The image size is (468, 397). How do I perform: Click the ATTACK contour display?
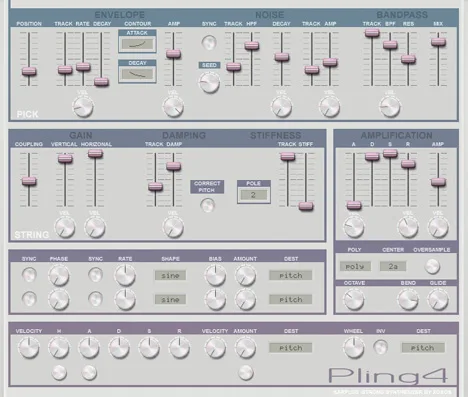(x=137, y=44)
